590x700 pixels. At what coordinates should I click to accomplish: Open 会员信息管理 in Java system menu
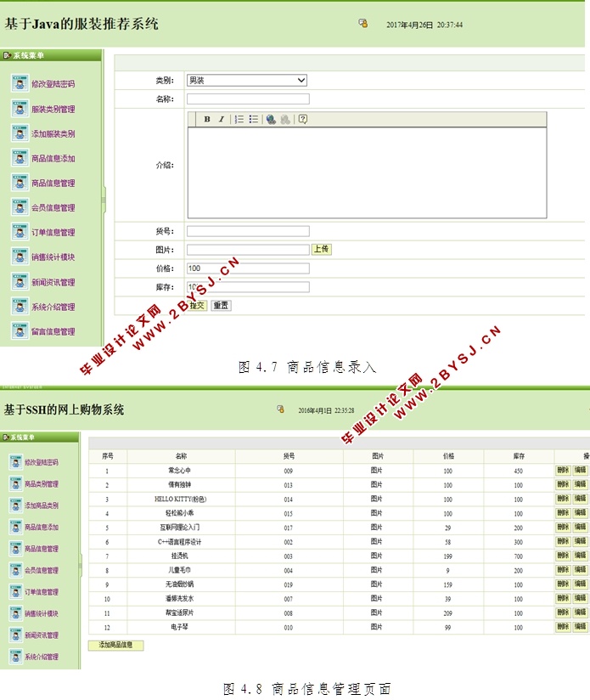(x=53, y=207)
